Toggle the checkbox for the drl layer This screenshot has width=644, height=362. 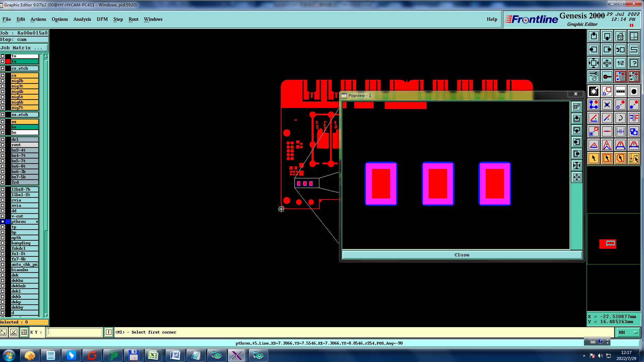click(x=3, y=139)
